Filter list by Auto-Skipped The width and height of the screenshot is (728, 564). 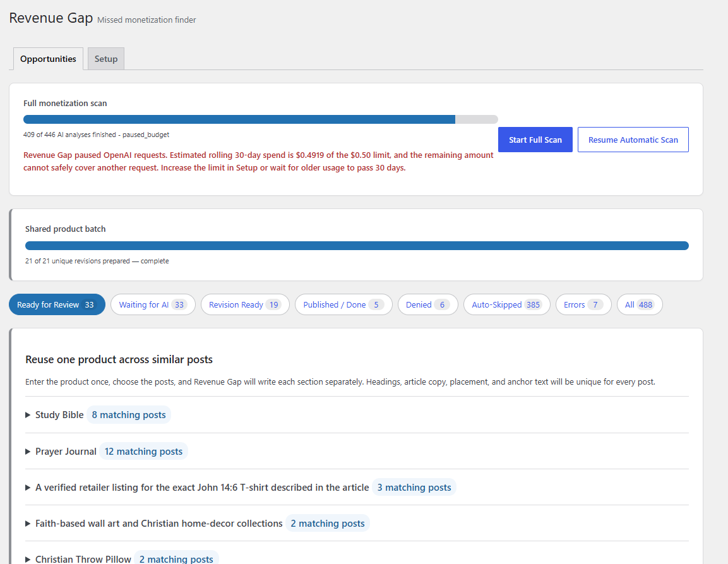[x=506, y=305]
